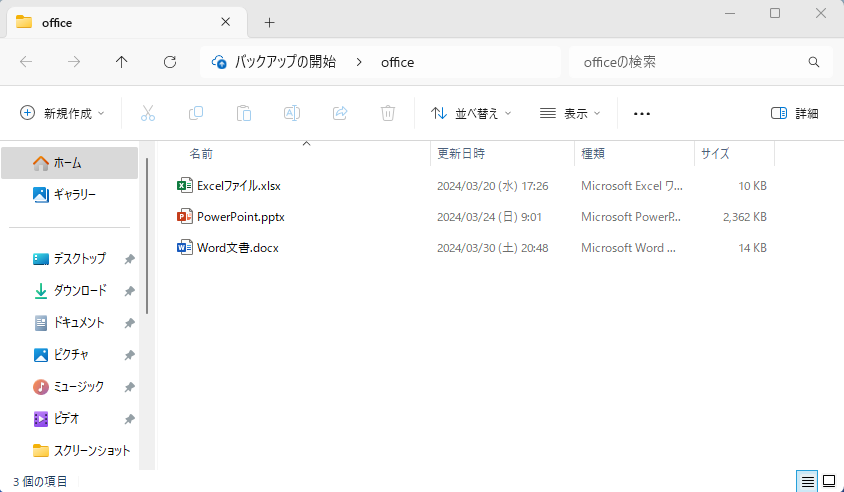The image size is (844, 492).
Task: Select file name Word文書.docx
Action: [238, 248]
